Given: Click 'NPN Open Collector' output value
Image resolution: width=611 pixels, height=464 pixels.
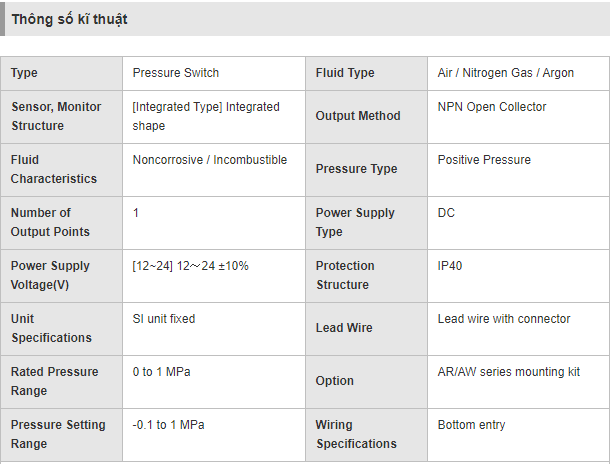Looking at the screenshot, I should coord(492,107).
